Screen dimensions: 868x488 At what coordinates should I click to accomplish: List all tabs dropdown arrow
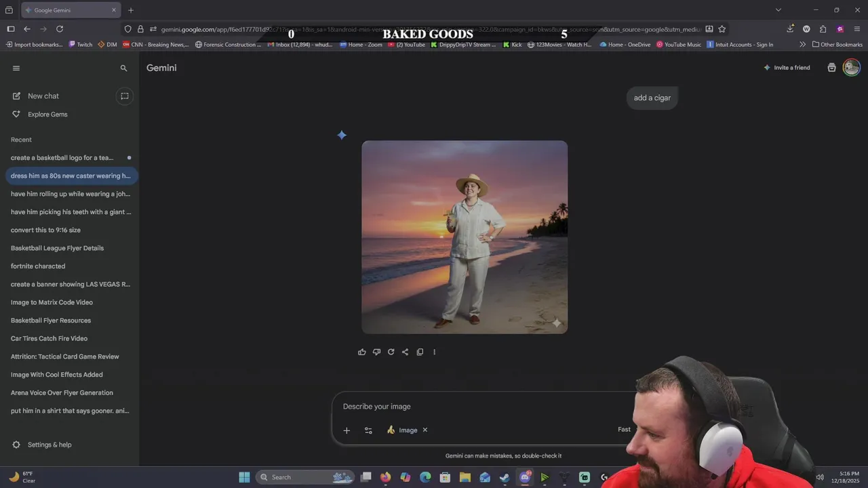778,10
